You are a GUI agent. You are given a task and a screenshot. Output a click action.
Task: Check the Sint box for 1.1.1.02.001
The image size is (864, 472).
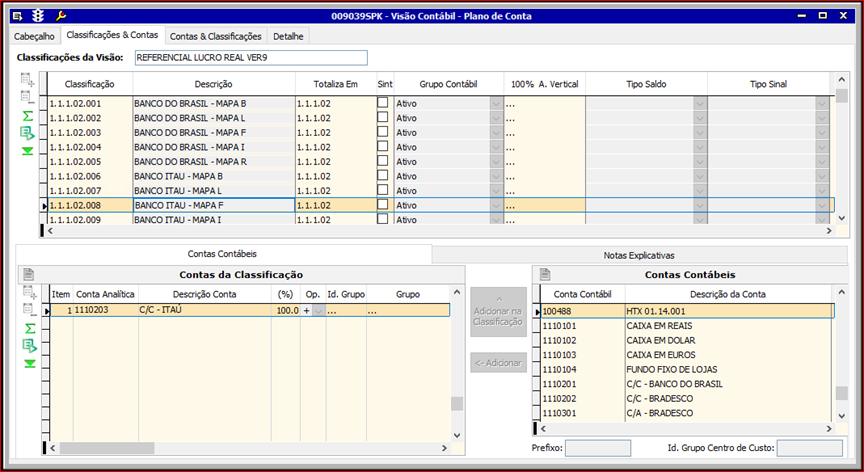[x=383, y=103]
